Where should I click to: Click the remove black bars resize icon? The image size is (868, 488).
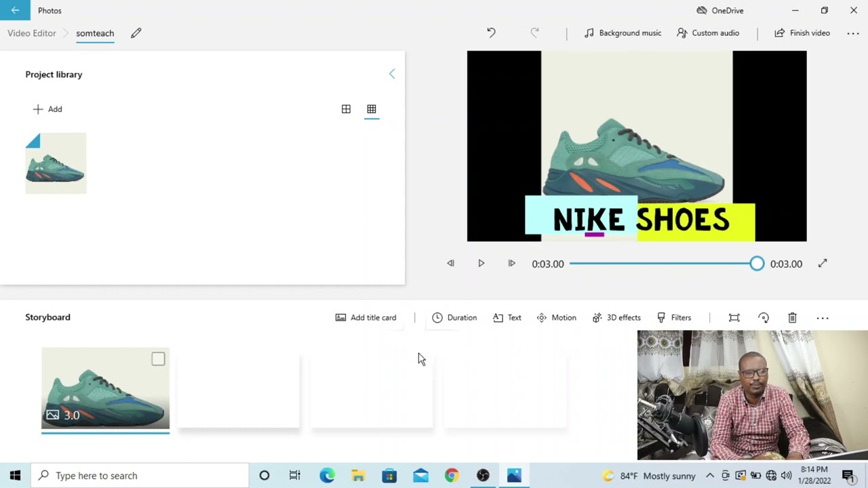point(734,318)
